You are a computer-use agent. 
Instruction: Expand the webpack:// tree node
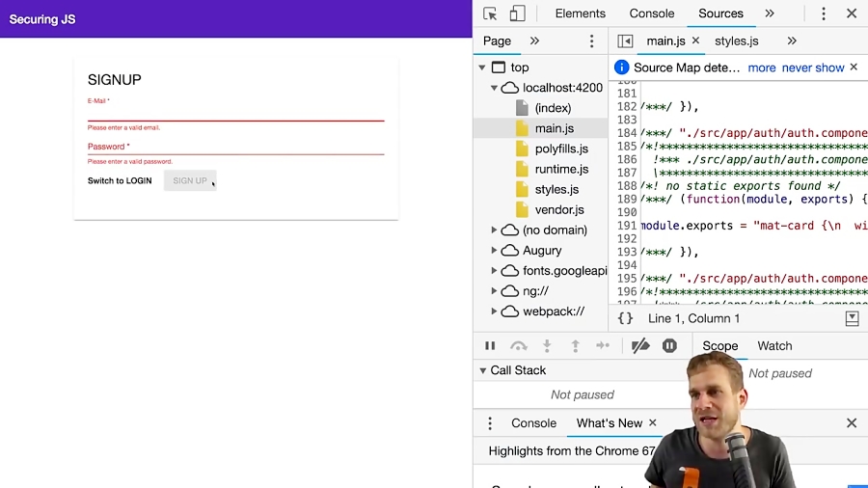(x=494, y=311)
